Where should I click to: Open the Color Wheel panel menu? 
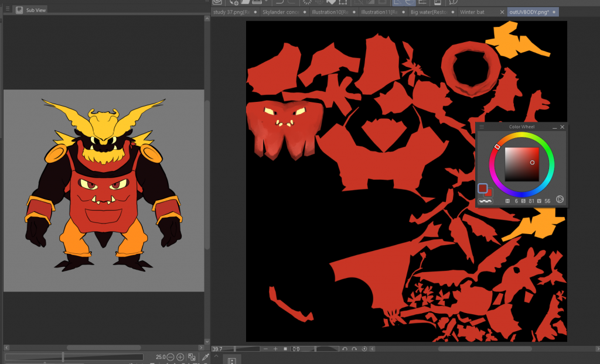(482, 127)
